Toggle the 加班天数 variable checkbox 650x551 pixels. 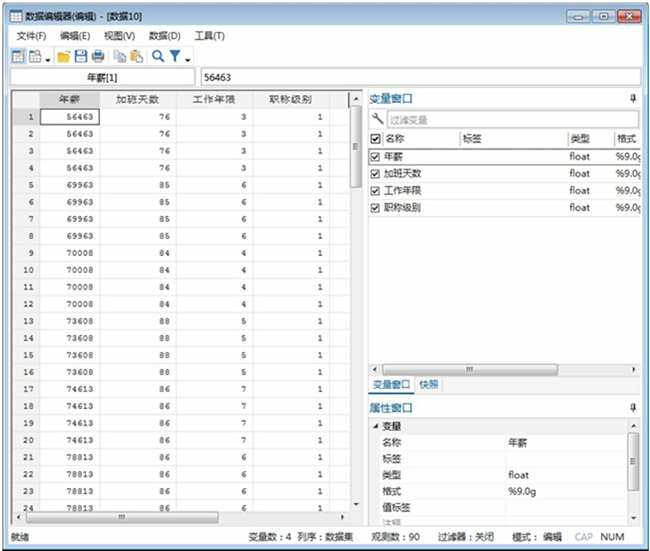pos(376,174)
